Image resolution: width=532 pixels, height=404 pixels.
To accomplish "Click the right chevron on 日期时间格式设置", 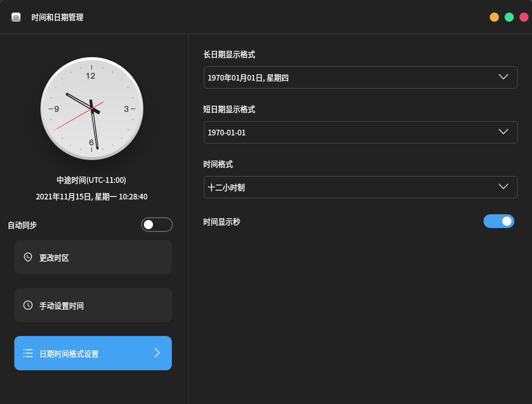I will click(x=157, y=353).
